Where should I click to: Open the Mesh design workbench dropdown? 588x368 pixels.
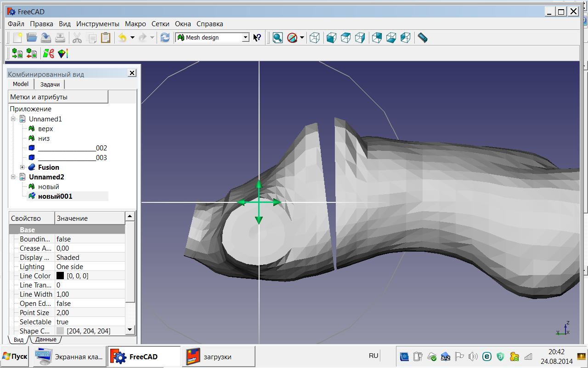(x=245, y=38)
